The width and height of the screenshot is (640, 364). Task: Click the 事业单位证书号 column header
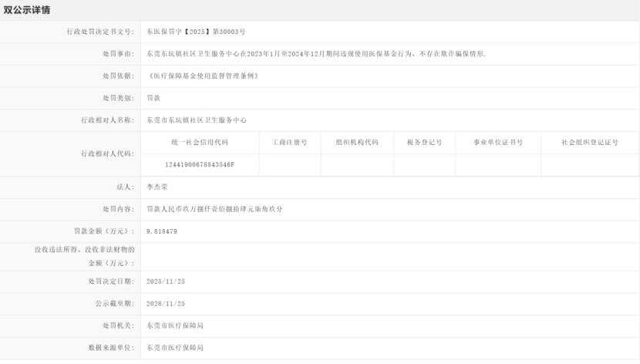[498, 143]
